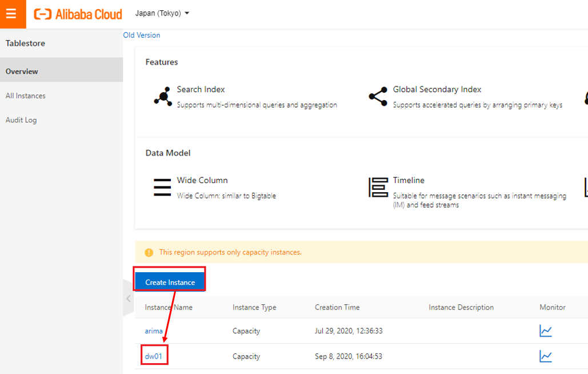This screenshot has height=374, width=588.
Task: Click the Features section heading
Action: (x=162, y=62)
